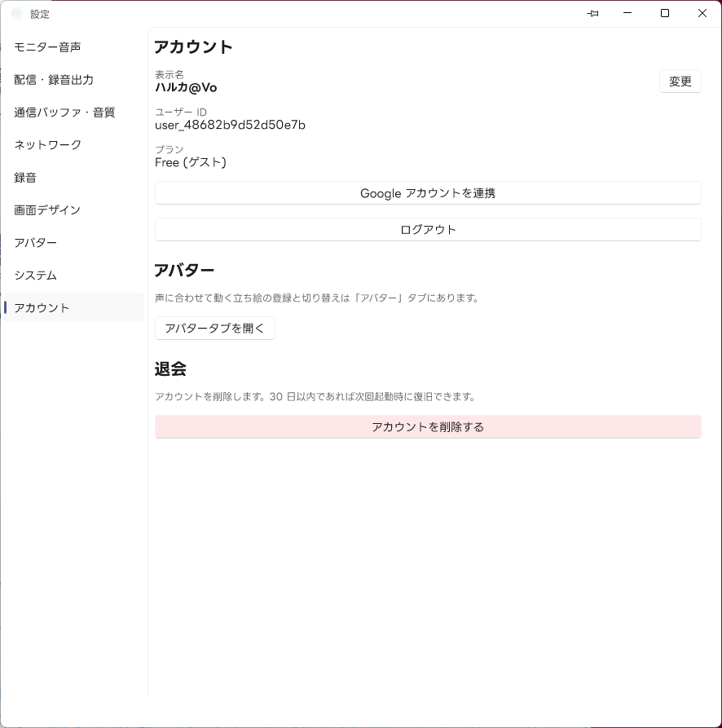The height and width of the screenshot is (728, 722).
Task: Go to the ネットワーク tab
Action: [74, 144]
